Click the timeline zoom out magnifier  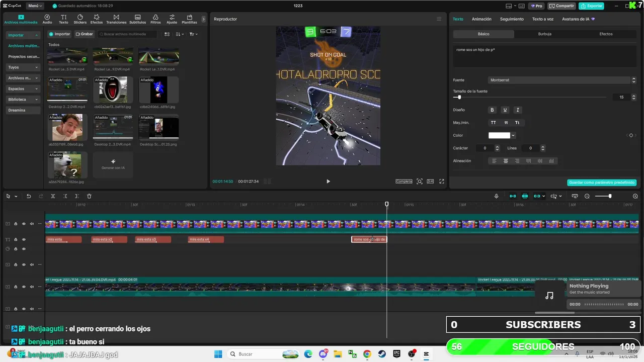click(x=587, y=196)
